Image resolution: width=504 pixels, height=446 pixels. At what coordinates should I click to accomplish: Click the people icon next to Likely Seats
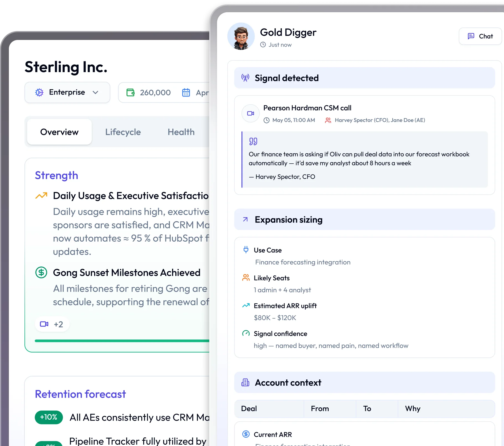click(246, 278)
